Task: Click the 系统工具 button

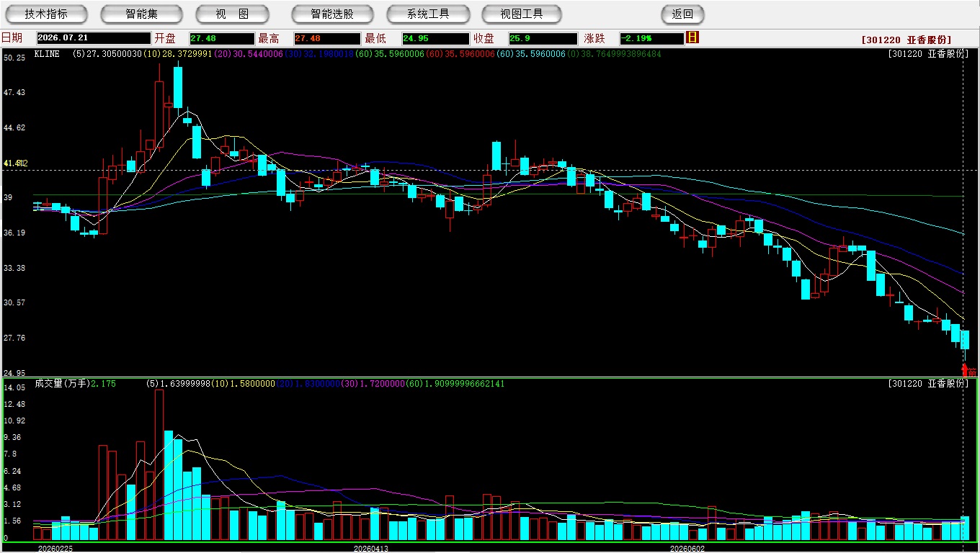Action: (428, 14)
